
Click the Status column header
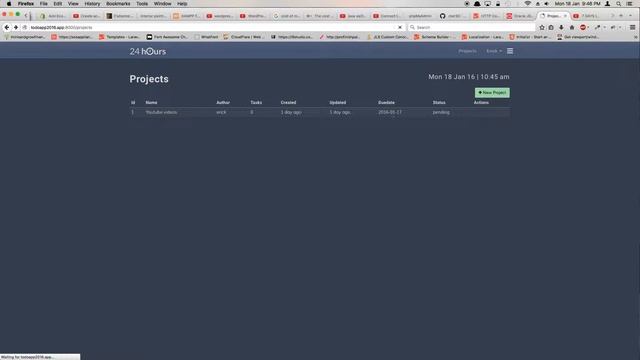coord(439,102)
